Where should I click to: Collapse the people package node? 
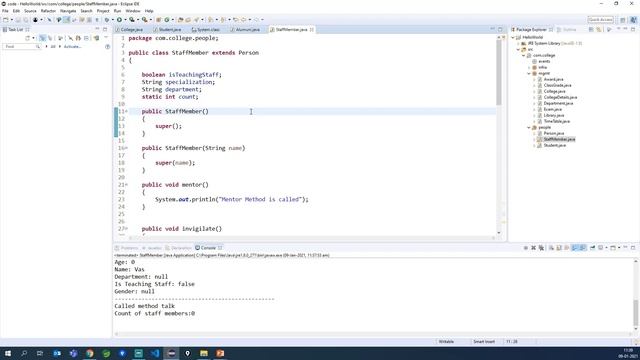click(x=529, y=127)
